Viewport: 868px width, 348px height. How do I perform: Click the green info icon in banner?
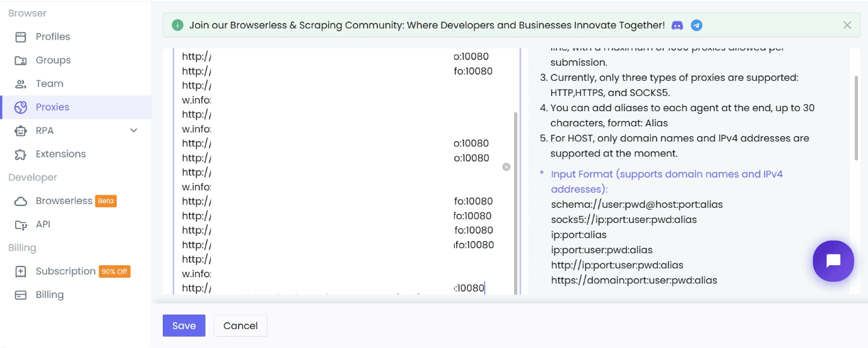point(178,25)
